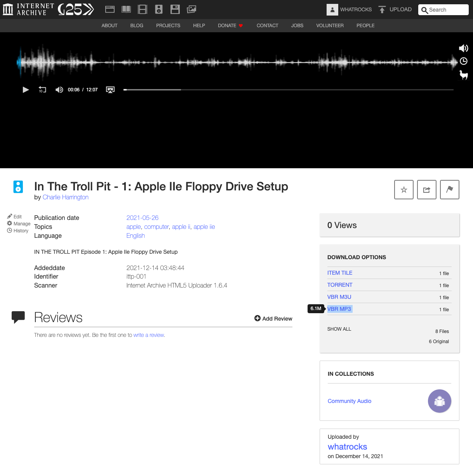This screenshot has height=476, width=473.
Task: Favorite this item with the star button
Action: pyautogui.click(x=403, y=190)
